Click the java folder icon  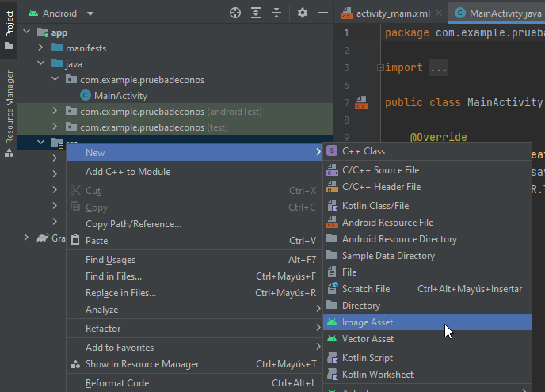pyautogui.click(x=57, y=63)
